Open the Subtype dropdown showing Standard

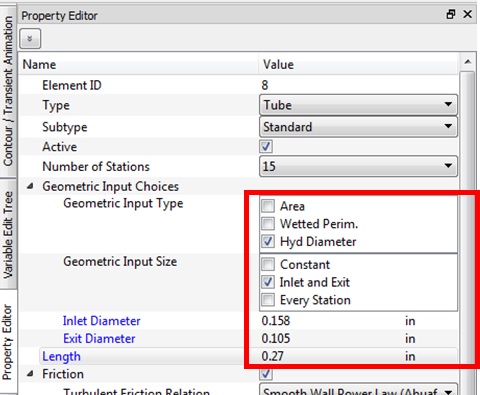(358, 127)
